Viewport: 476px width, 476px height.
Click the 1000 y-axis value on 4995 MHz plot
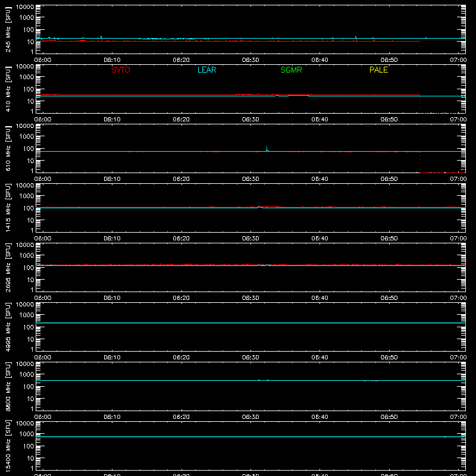[27, 315]
